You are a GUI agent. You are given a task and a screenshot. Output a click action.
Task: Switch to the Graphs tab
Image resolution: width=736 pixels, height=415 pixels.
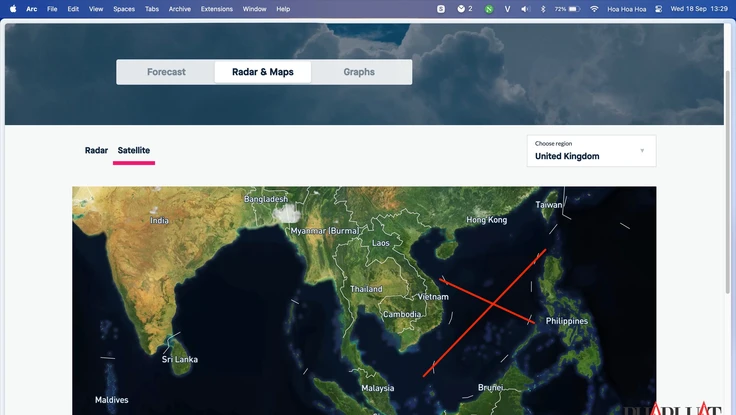pos(359,72)
